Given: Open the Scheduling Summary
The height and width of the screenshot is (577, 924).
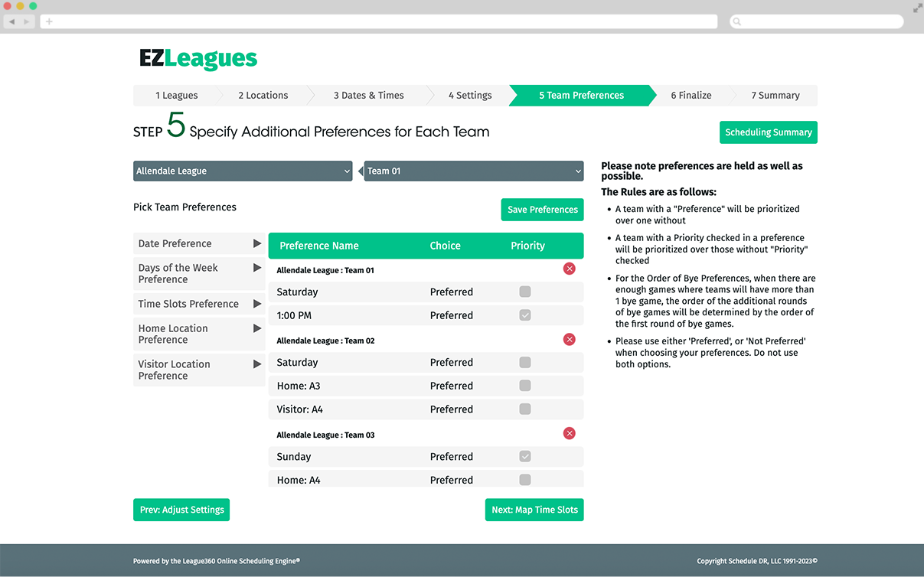Looking at the screenshot, I should pyautogui.click(x=768, y=132).
